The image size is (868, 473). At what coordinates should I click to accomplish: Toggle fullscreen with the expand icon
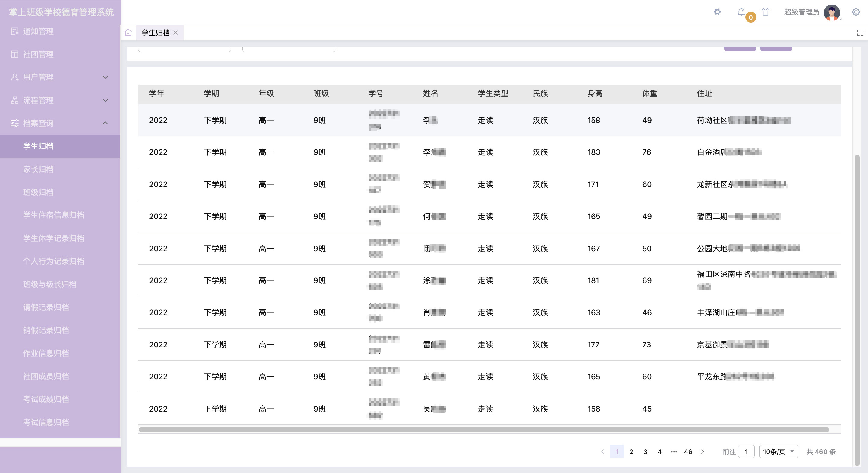click(x=860, y=33)
